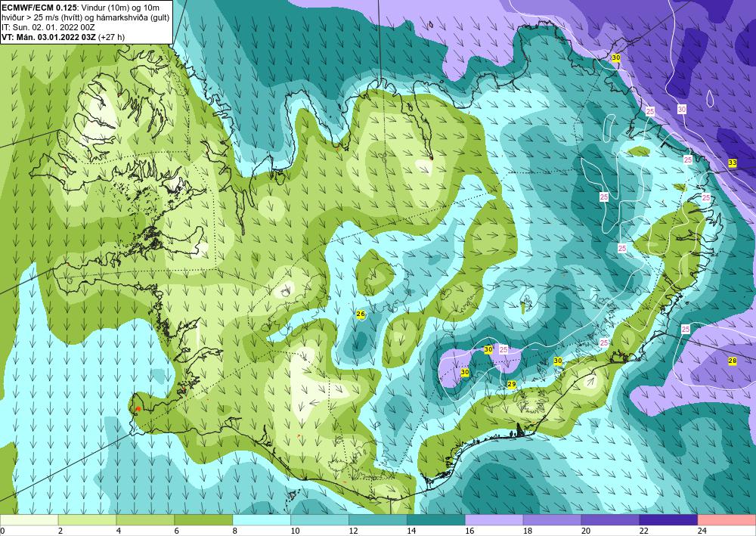This screenshot has height=536, width=756.
Task: Select the legend value 4
Action: (x=119, y=531)
